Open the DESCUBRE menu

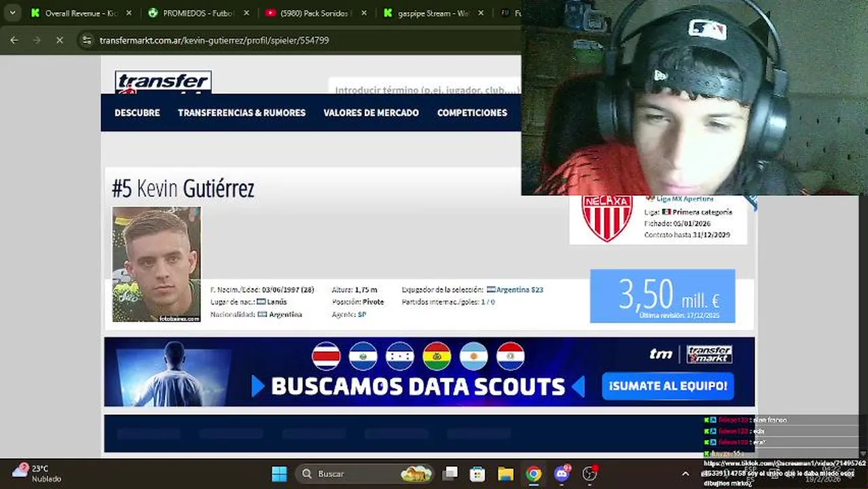pyautogui.click(x=137, y=113)
